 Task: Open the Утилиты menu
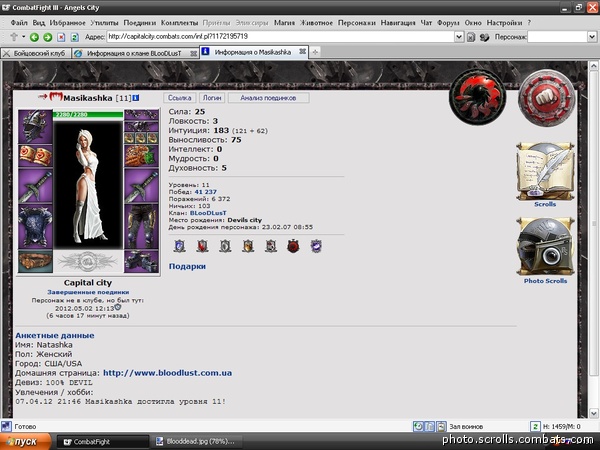pos(104,23)
